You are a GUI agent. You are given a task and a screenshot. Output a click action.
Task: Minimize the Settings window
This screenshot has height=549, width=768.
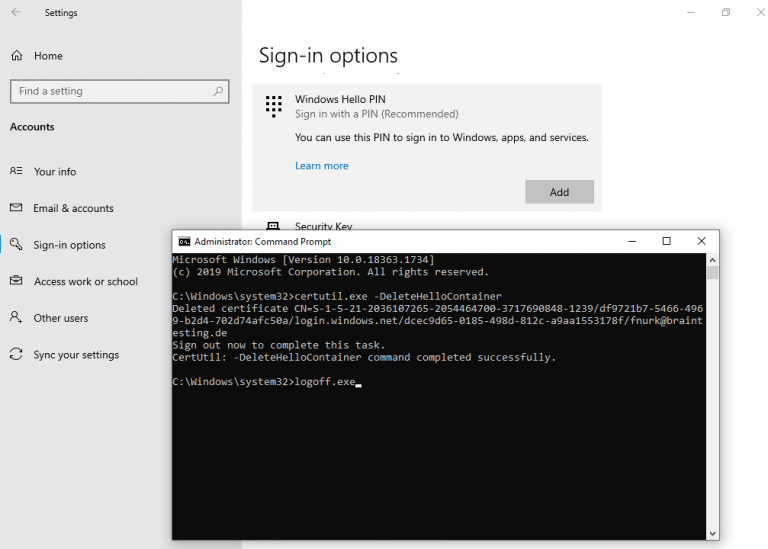pyautogui.click(x=691, y=12)
